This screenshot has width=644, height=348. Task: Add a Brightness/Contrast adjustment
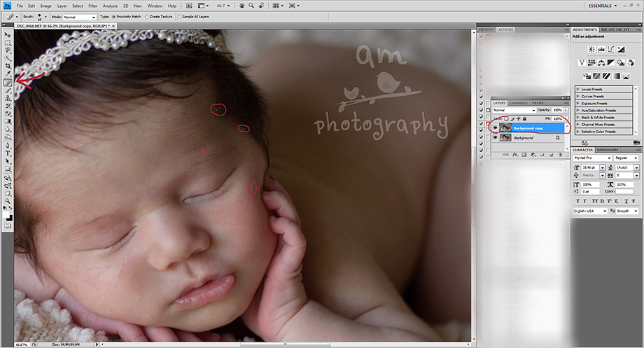point(591,49)
